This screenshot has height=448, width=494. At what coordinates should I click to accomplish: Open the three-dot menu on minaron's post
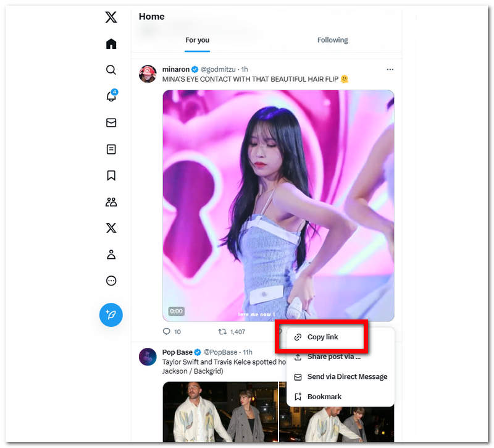click(390, 69)
